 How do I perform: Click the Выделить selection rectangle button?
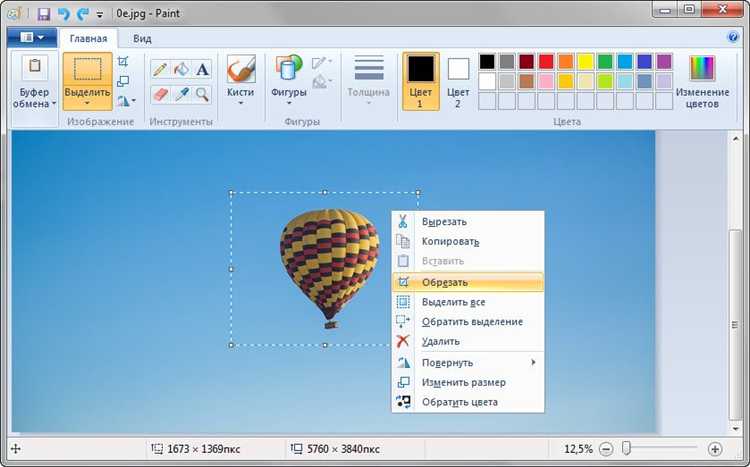[x=88, y=69]
